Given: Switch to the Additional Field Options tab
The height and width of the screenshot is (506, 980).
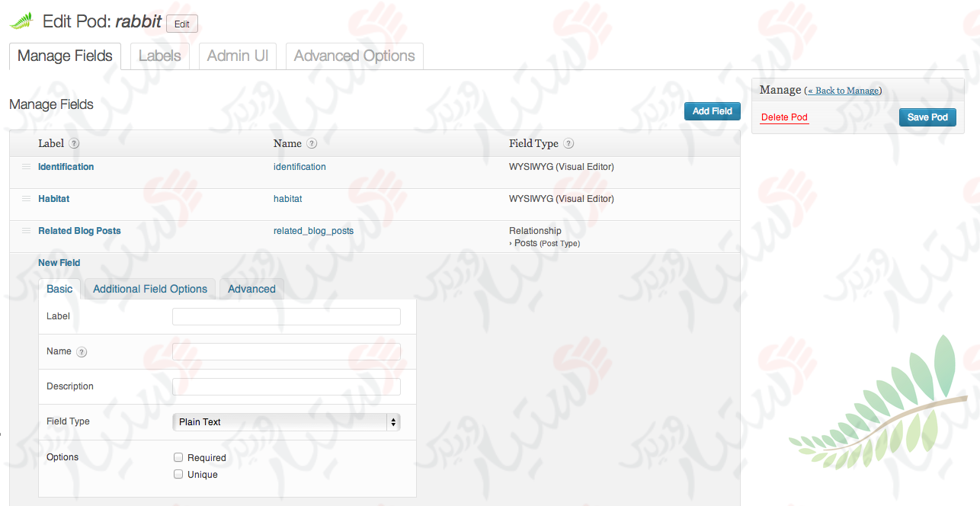Looking at the screenshot, I should point(149,289).
